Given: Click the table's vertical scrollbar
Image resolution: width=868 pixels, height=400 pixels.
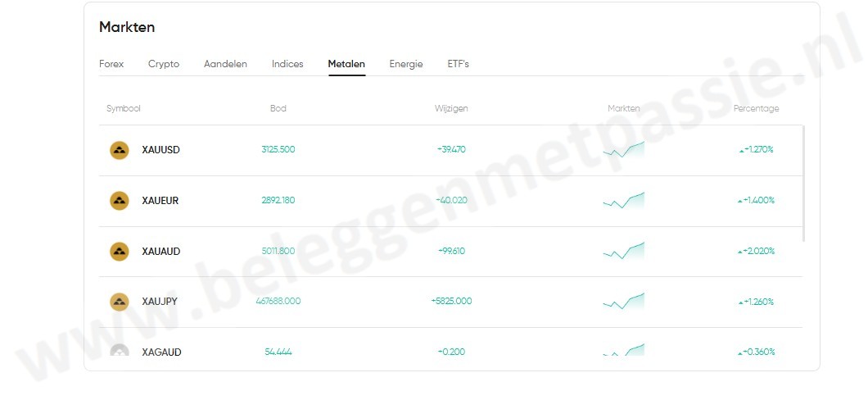Looking at the screenshot, I should point(804,183).
